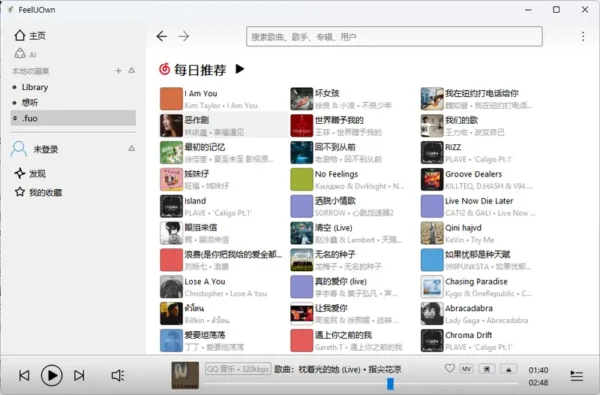The image size is (600, 395).
Task: Open the 主页 home page
Action: pyautogui.click(x=30, y=36)
